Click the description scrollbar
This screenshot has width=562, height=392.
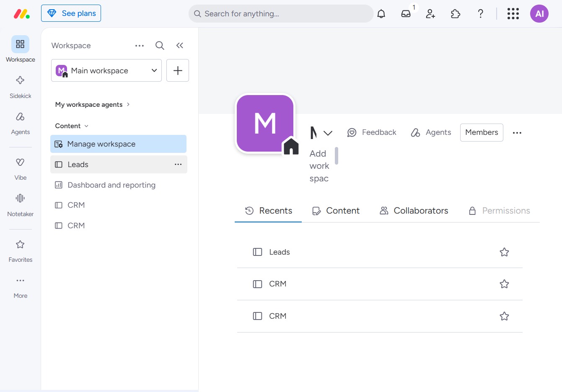click(337, 156)
